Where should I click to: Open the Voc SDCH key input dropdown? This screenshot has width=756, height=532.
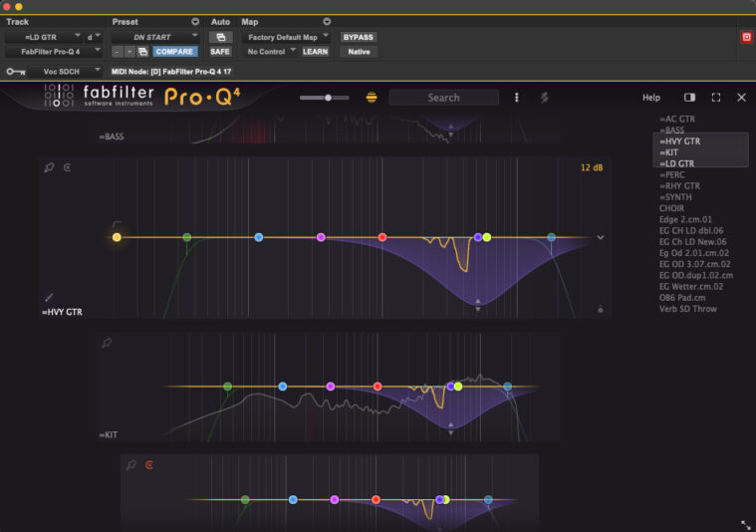[65, 72]
